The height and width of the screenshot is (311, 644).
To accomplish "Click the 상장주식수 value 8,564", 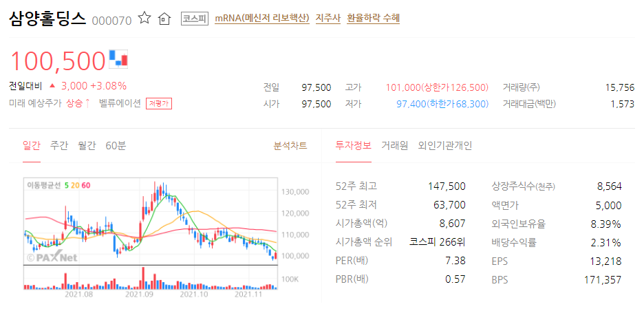I will pos(609,186).
